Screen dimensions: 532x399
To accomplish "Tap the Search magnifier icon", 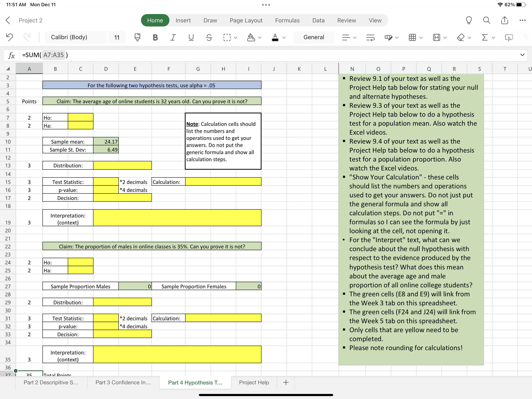I will click(x=487, y=20).
